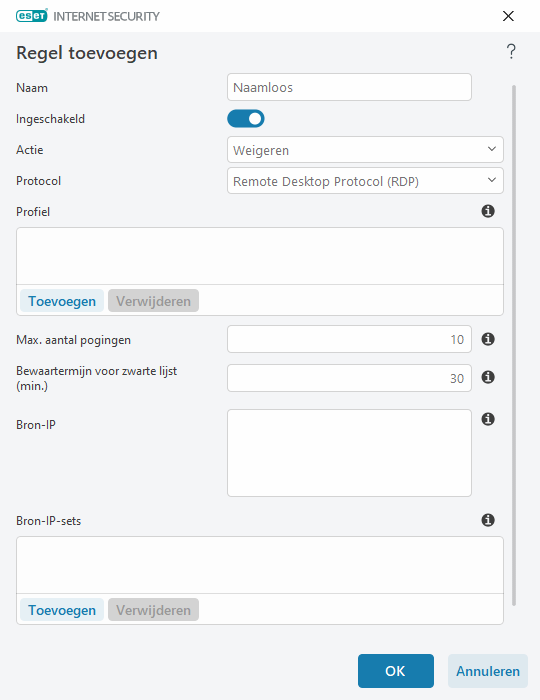This screenshot has height=700, width=540.
Task: Toggle the Ingeschakeld switch off
Action: pos(246,119)
